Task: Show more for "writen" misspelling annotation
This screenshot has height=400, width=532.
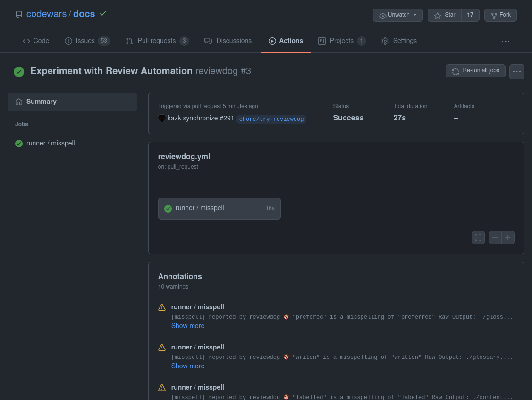Action: pos(187,366)
